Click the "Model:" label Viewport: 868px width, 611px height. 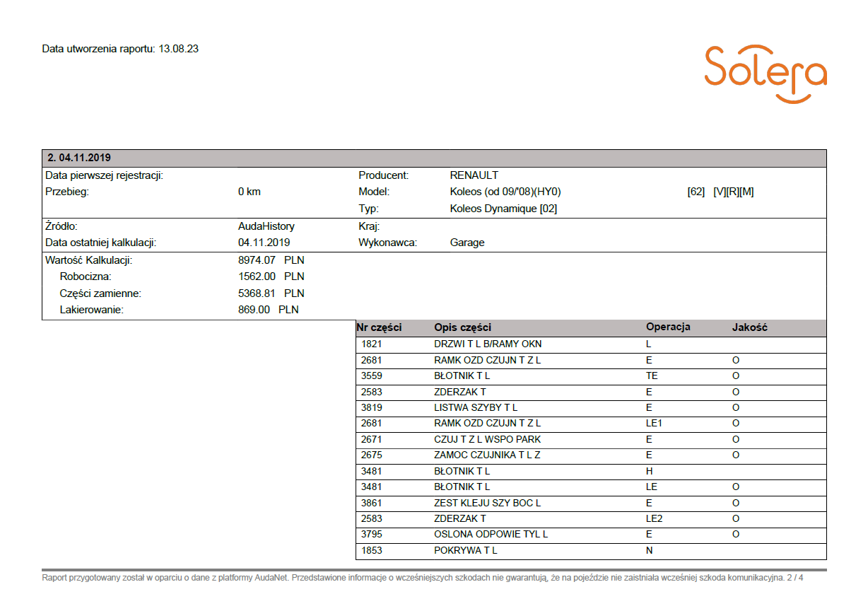[374, 192]
